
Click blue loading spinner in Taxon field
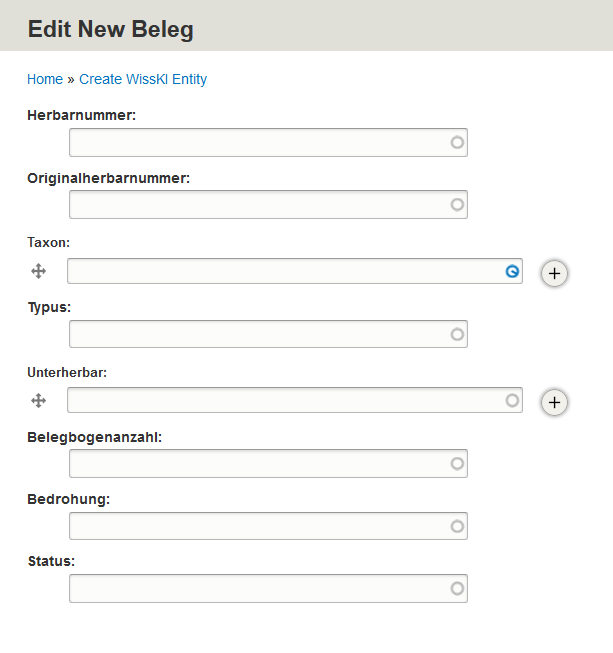tap(512, 272)
